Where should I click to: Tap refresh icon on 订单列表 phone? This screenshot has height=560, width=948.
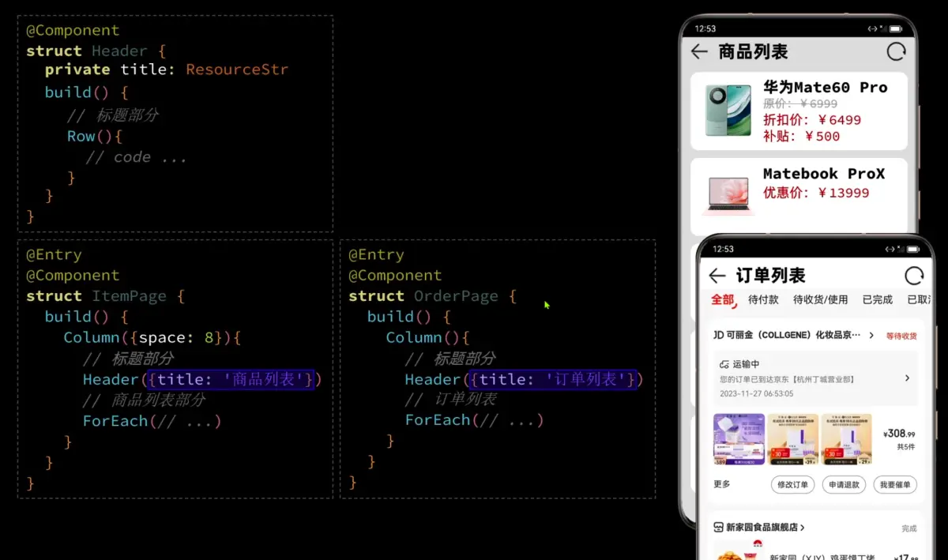(914, 276)
